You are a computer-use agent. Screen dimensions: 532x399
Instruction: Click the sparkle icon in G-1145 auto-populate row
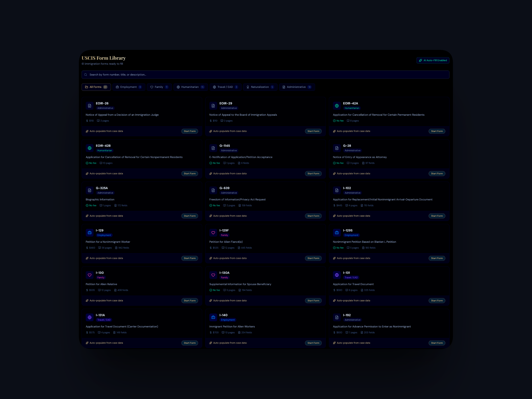pos(211,174)
